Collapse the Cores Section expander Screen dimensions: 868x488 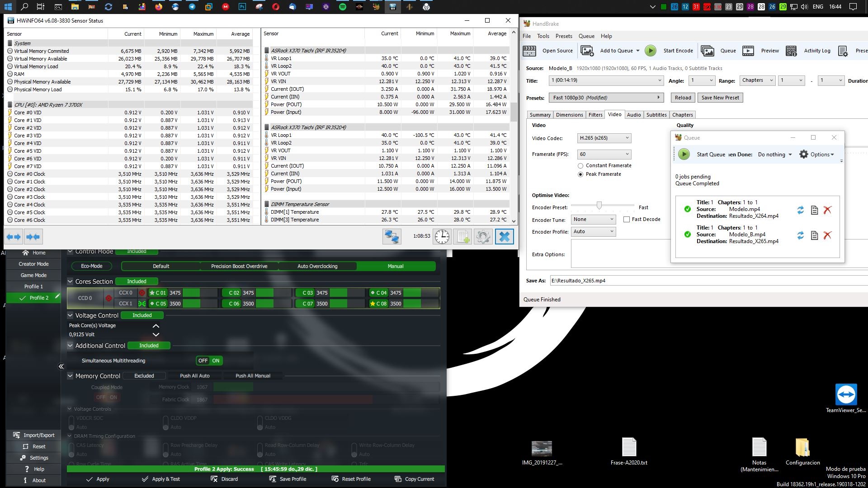[70, 282]
